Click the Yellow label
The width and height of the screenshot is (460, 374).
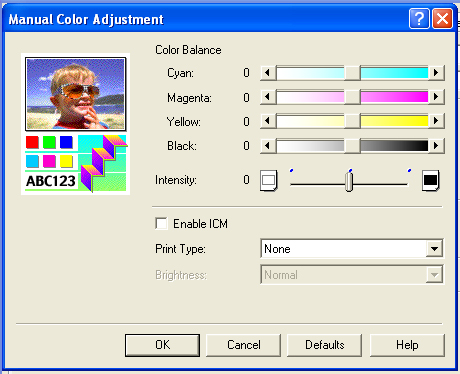(x=184, y=122)
